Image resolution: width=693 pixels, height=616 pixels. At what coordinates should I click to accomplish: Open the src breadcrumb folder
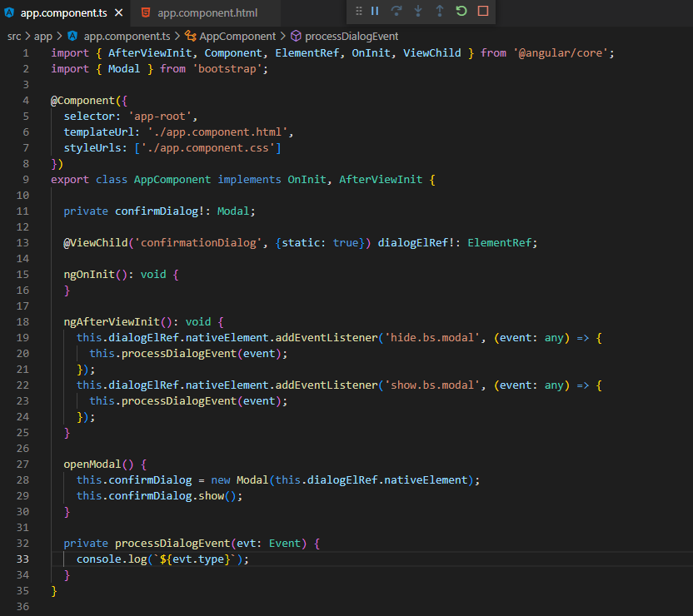click(14, 37)
